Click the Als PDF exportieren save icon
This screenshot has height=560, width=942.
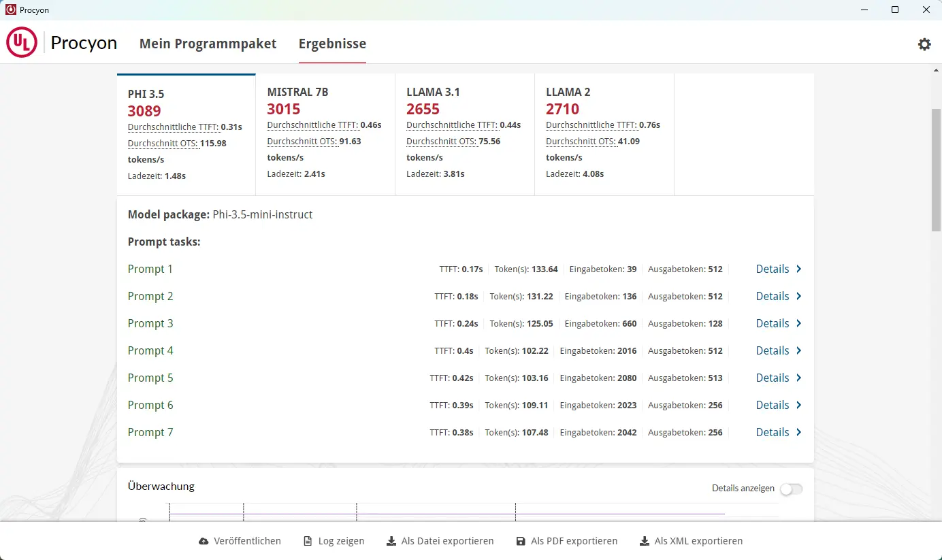tap(521, 542)
